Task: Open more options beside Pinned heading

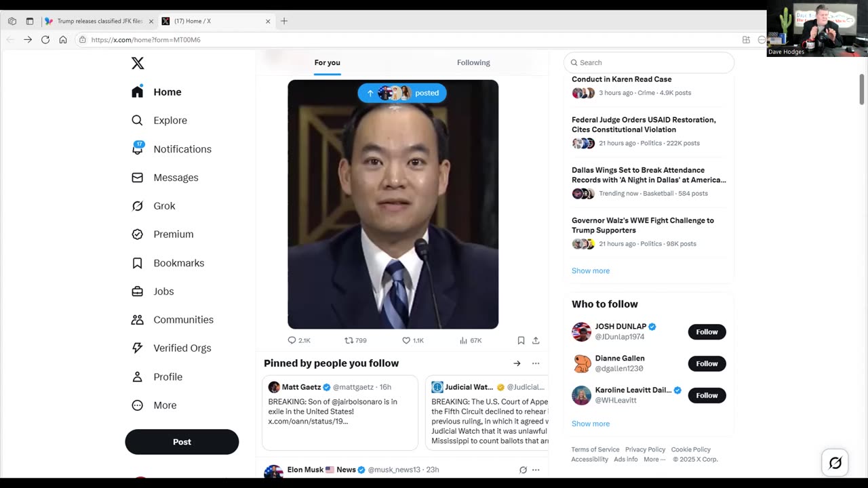Action: 536,363
